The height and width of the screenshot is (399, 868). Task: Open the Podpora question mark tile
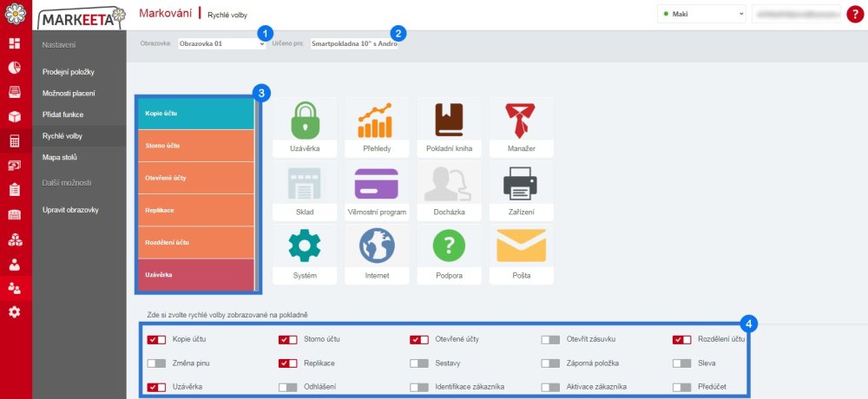point(449,254)
